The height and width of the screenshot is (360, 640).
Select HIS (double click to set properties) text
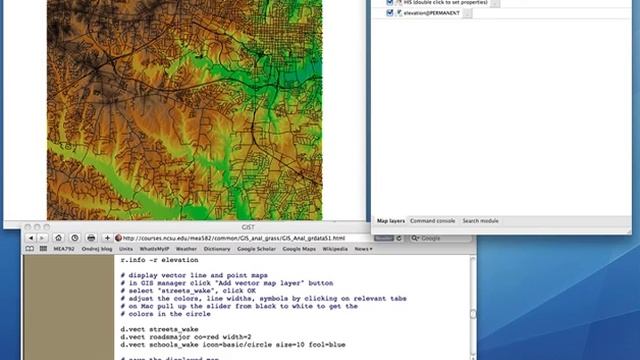tap(445, 2)
